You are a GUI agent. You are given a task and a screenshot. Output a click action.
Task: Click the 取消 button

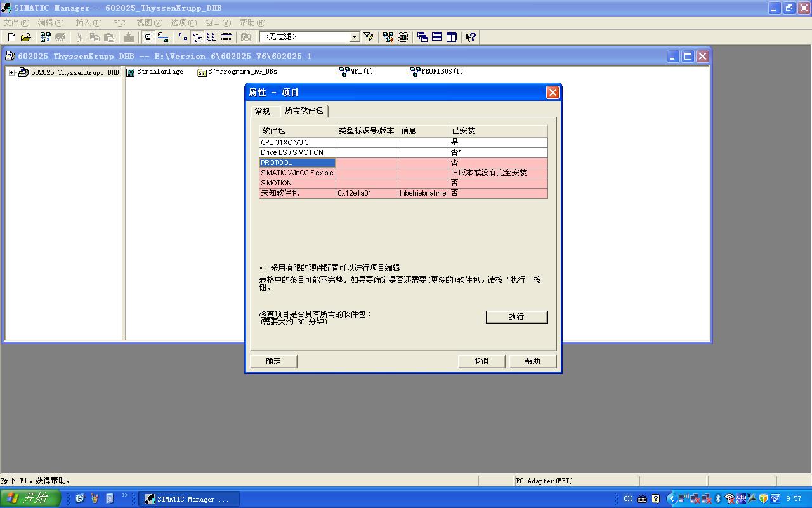[481, 361]
